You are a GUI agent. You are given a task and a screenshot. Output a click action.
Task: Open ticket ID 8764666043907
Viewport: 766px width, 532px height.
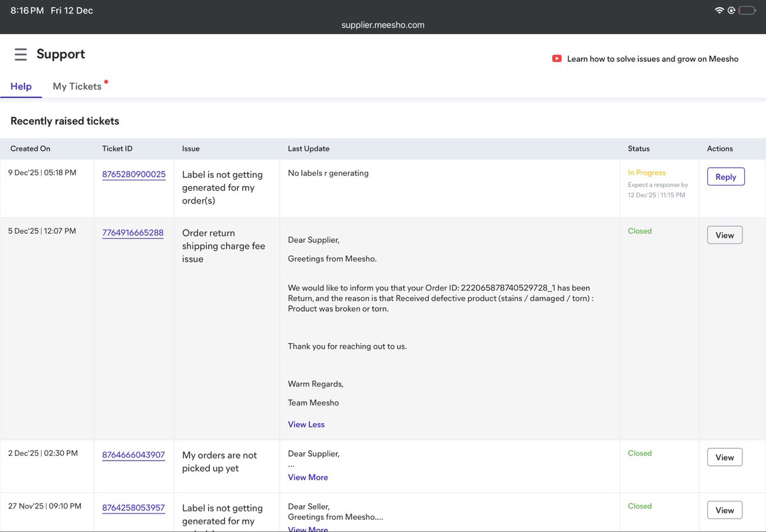point(133,455)
